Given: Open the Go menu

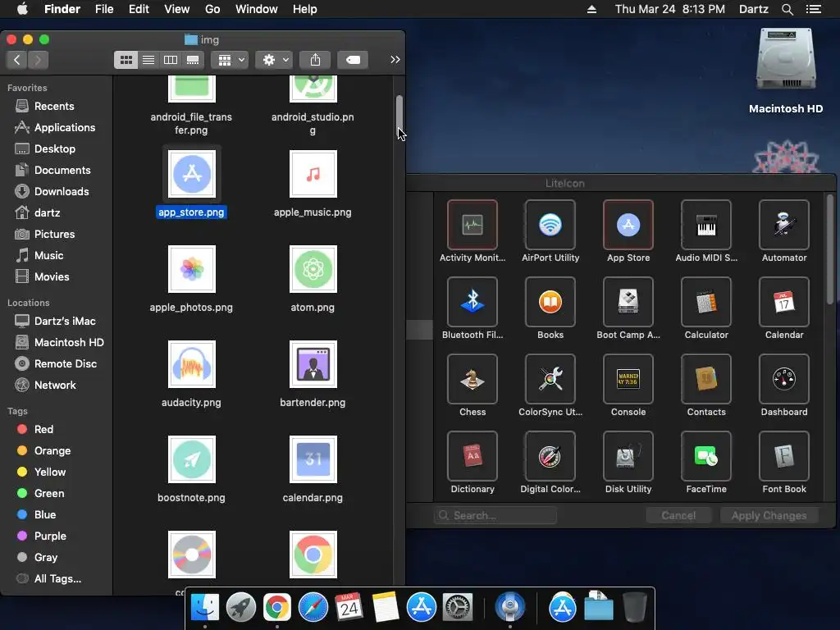Looking at the screenshot, I should click(x=212, y=9).
